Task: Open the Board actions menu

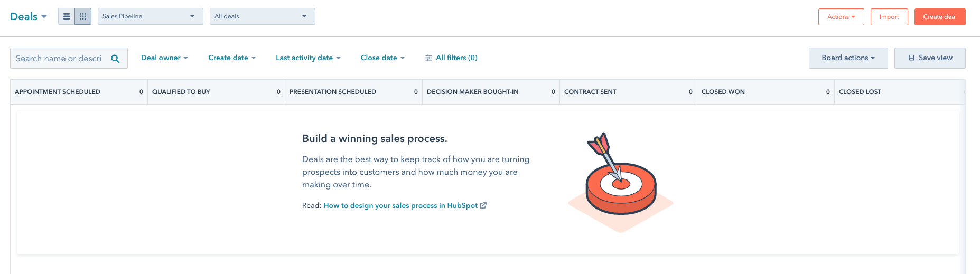Action: point(848,58)
